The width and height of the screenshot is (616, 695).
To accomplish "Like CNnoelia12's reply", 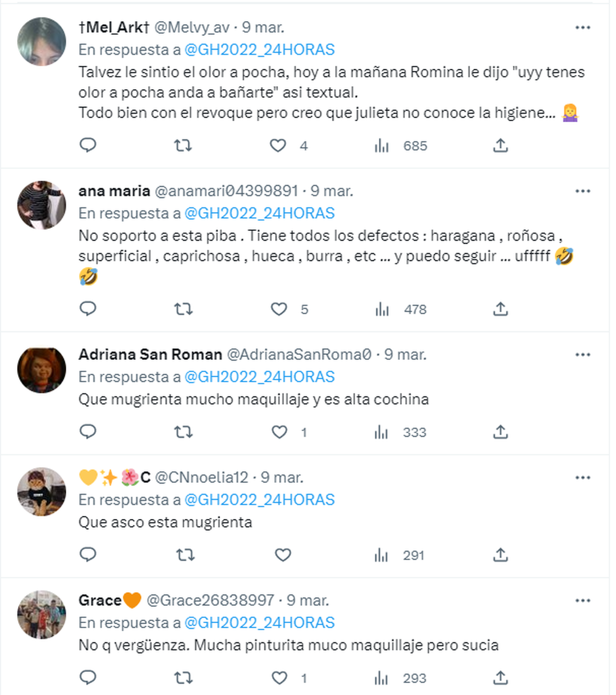I will pyautogui.click(x=282, y=555).
